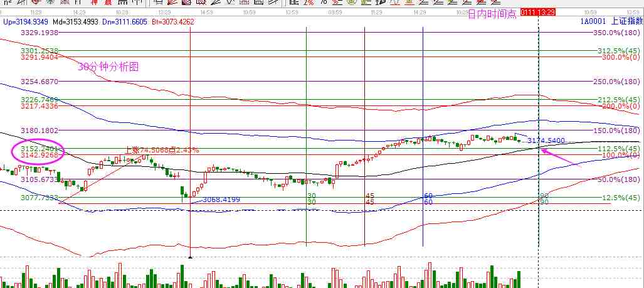Click the Bt=3073.4262 indicator value
Image resolution: width=644 pixels, height=288 pixels.
[172, 21]
